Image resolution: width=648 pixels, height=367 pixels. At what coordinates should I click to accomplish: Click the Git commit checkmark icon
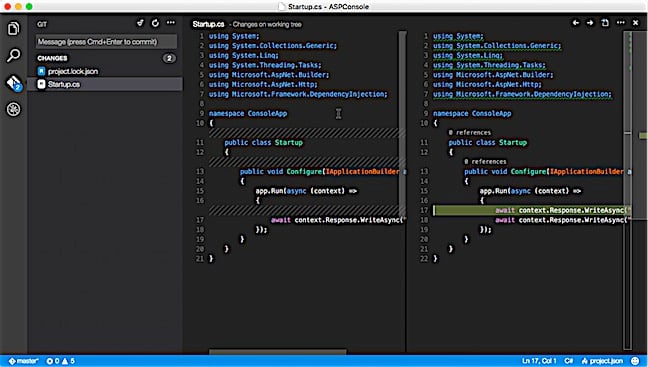(140, 23)
